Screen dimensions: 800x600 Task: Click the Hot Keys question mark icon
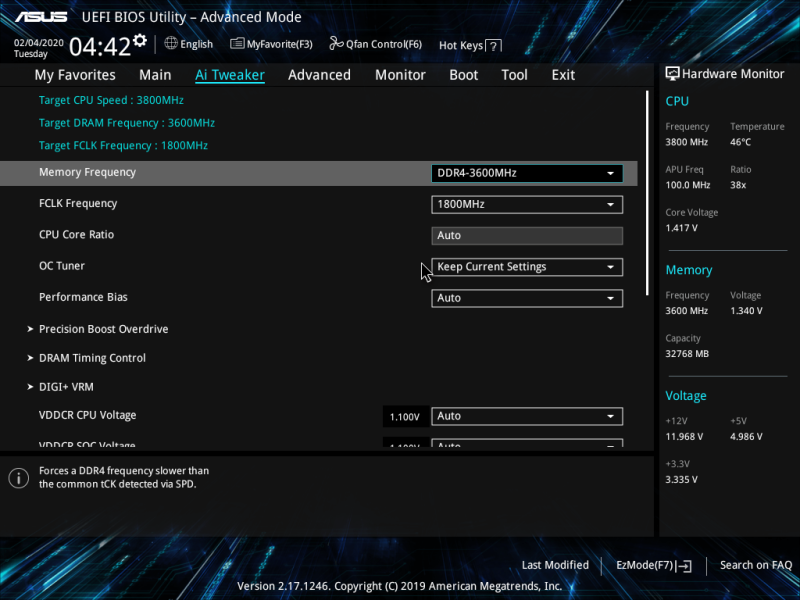tap(493, 46)
